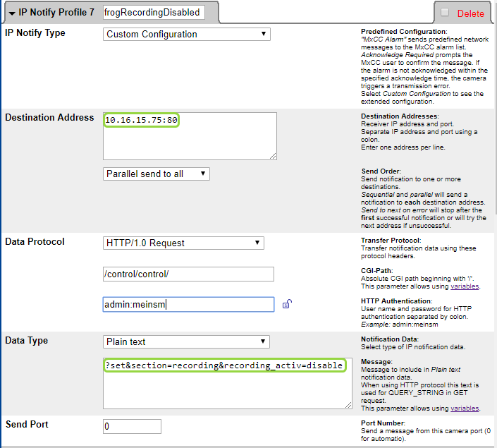Click the Notification Data help heading
The width and height of the screenshot is (497, 448).
[x=390, y=339]
